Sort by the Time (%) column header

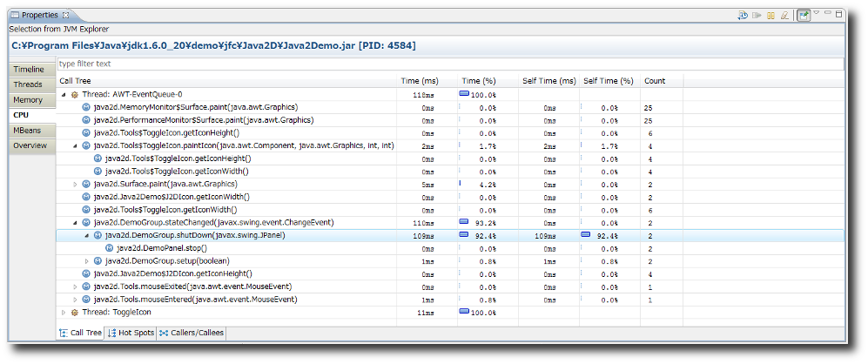pyautogui.click(x=488, y=81)
